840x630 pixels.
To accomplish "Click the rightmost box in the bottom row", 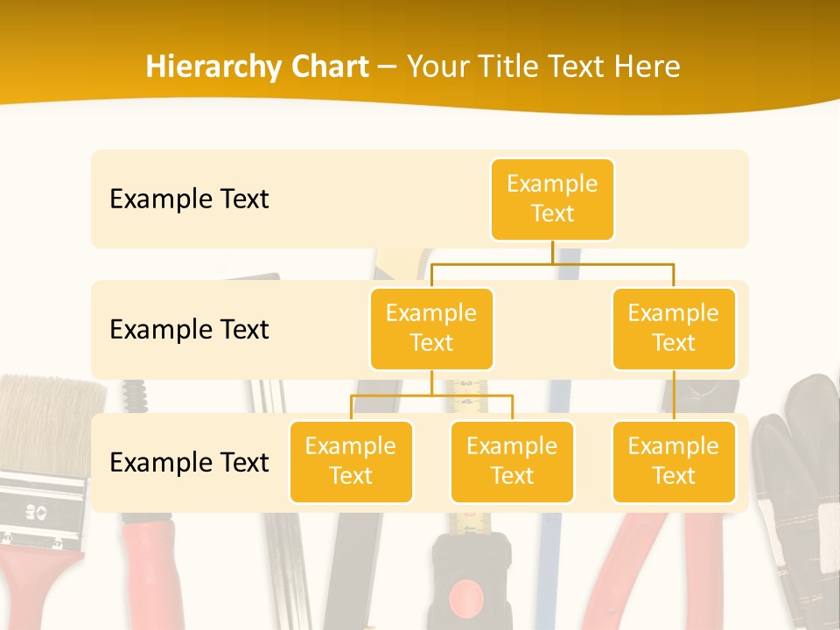I will pyautogui.click(x=674, y=461).
